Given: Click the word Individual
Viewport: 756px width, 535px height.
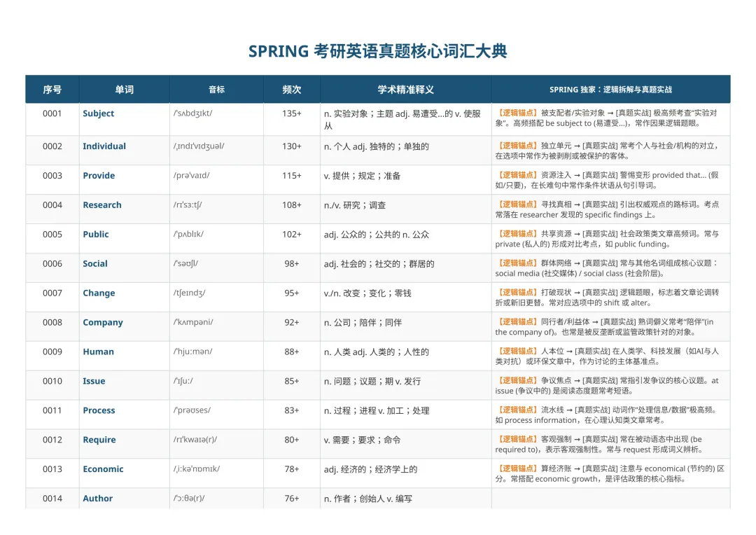Looking at the screenshot, I should click(x=104, y=146).
